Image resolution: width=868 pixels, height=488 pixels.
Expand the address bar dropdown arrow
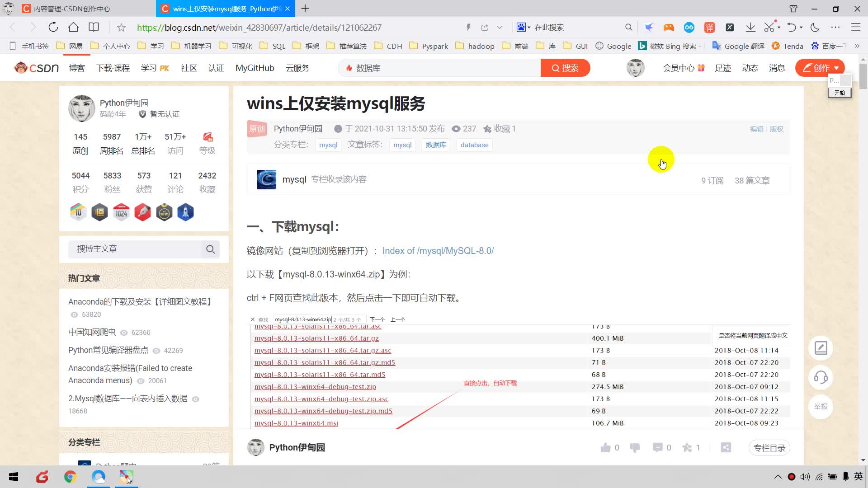tap(500, 28)
